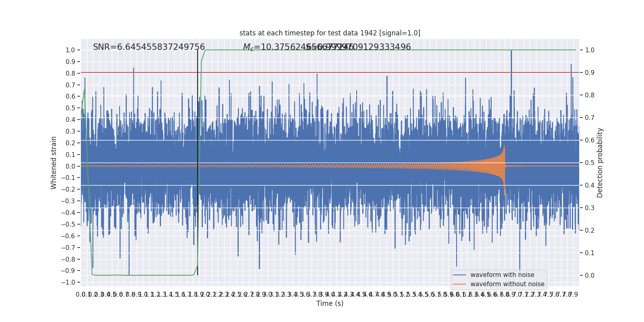
Task: Click Detection probability tick label 1.0
Action: [x=590, y=50]
